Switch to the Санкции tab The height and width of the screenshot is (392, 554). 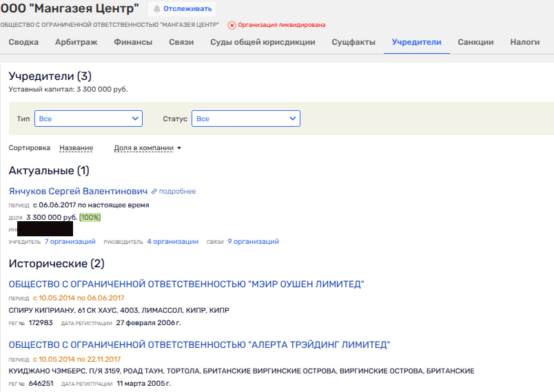click(475, 43)
